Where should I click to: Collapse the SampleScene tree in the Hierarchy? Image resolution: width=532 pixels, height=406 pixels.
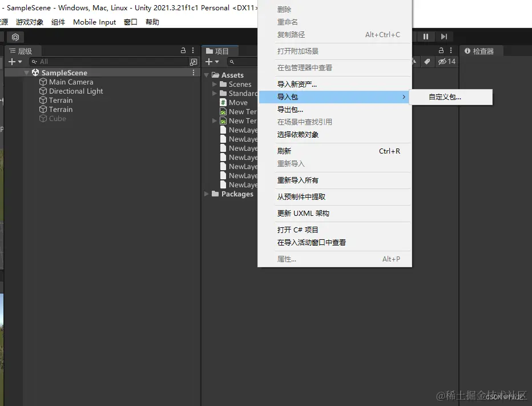coord(26,73)
